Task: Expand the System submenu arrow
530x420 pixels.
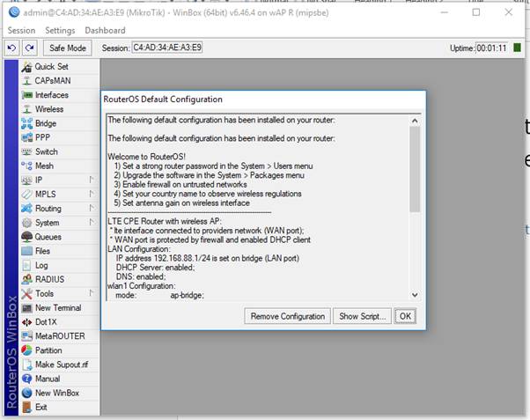Action: (92, 222)
